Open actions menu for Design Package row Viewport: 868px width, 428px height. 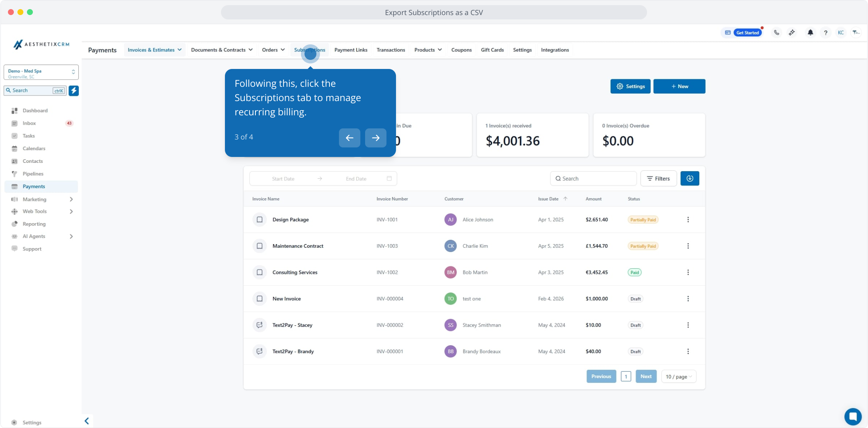coord(688,220)
